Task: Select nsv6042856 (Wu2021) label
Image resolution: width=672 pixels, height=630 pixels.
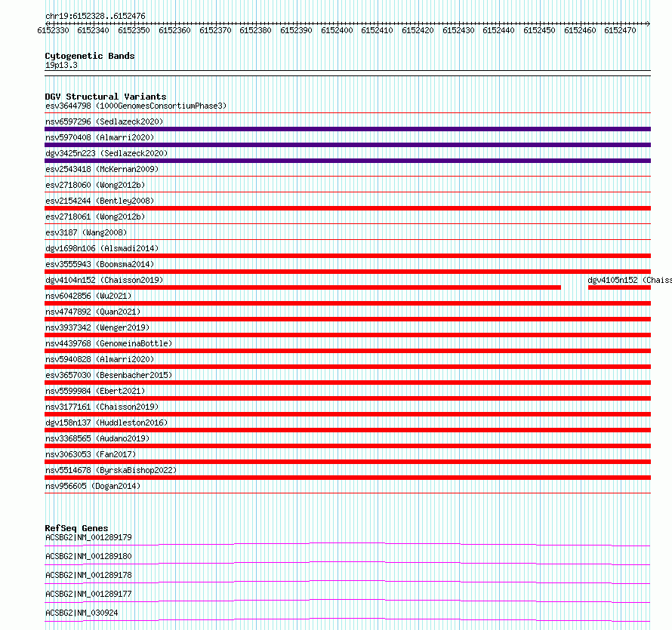Action: tap(88, 296)
